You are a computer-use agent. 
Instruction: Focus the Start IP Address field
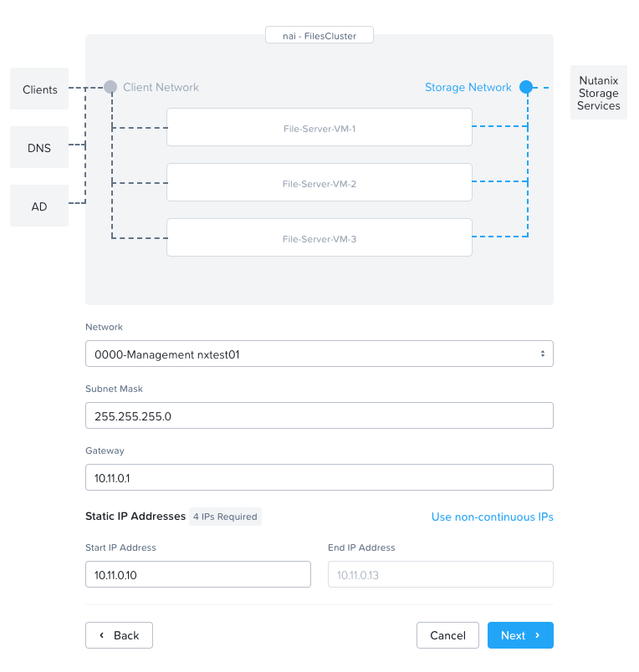(x=198, y=575)
